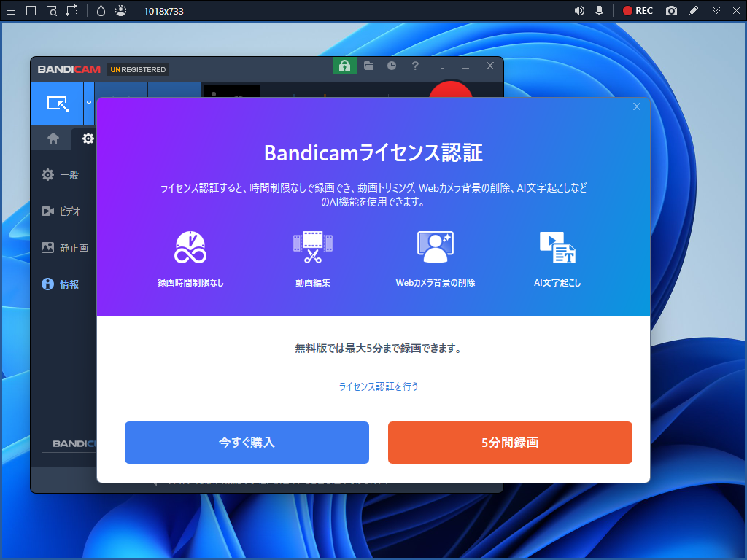Viewport: 747px width, 560px height.
Task: Click the 動画編集 film scissors icon
Action: [x=312, y=247]
